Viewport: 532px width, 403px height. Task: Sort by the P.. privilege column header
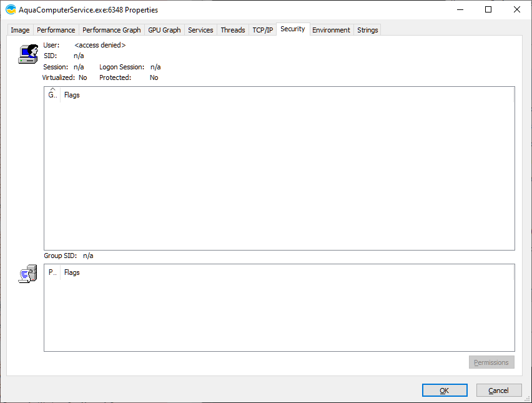click(52, 272)
